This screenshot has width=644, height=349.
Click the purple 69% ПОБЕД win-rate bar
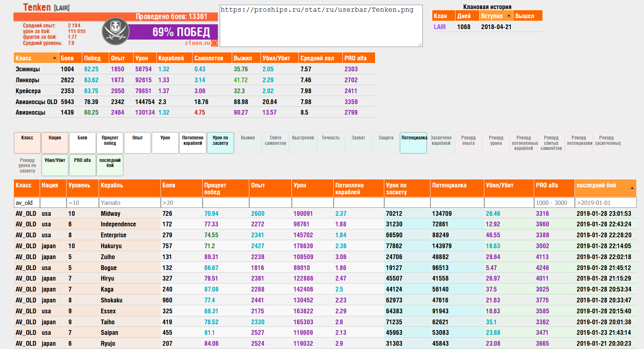coord(174,32)
